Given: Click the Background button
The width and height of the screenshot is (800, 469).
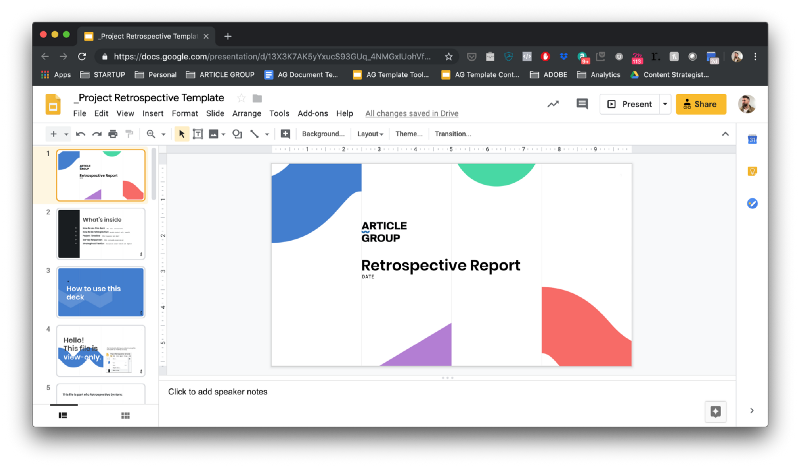Looking at the screenshot, I should click(323, 134).
